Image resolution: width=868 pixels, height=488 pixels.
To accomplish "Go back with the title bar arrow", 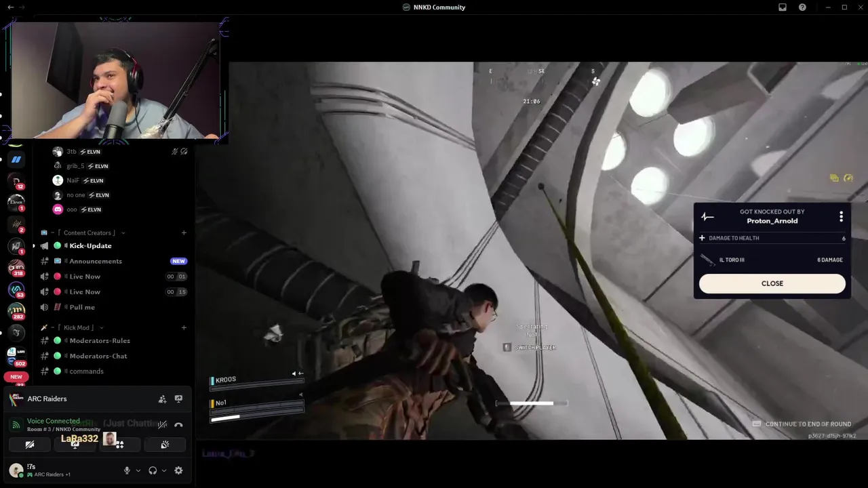I will [x=10, y=7].
